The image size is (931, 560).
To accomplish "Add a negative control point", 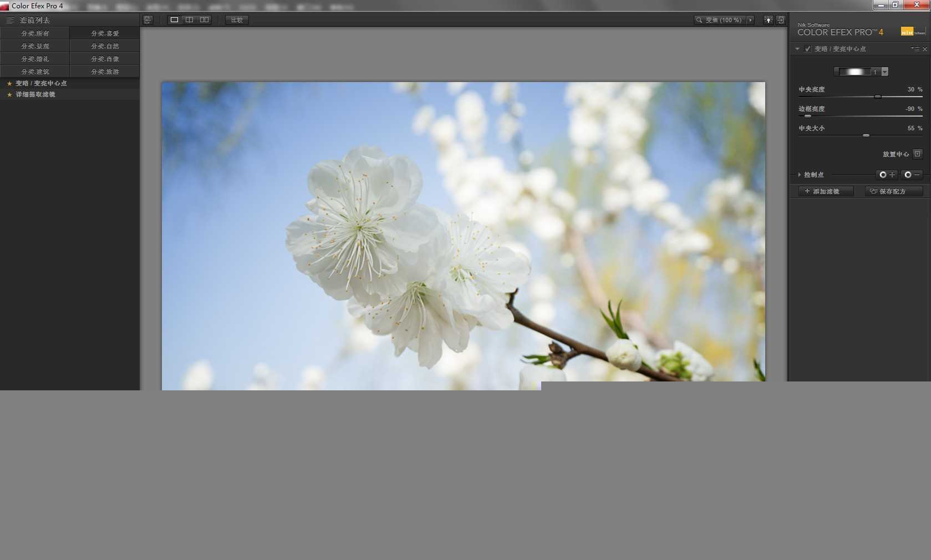I will click(912, 175).
